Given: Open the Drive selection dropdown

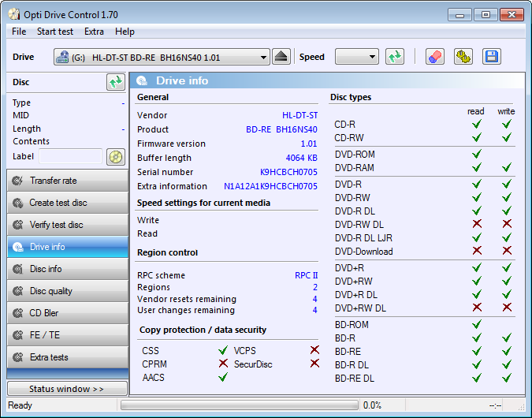Looking at the screenshot, I should click(x=162, y=57).
